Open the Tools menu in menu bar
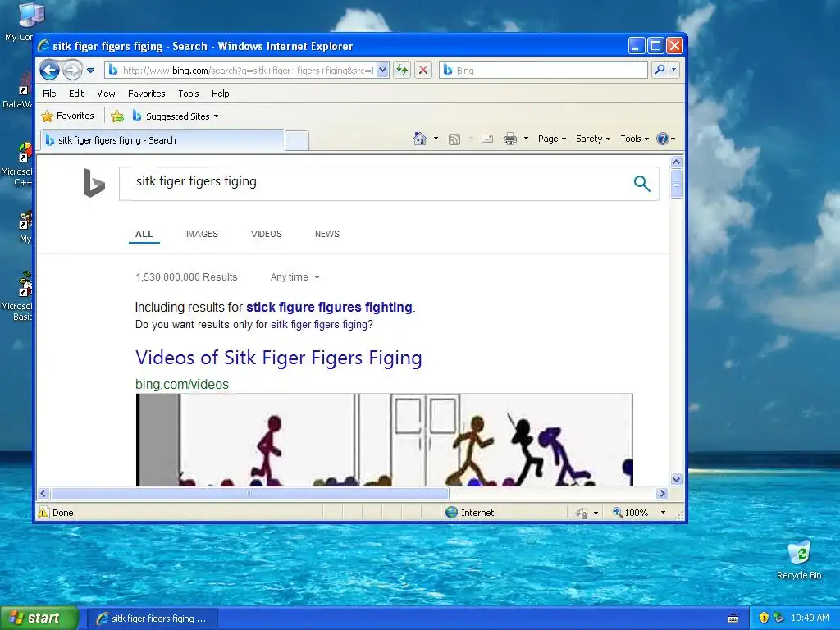The image size is (840, 630). (188, 94)
